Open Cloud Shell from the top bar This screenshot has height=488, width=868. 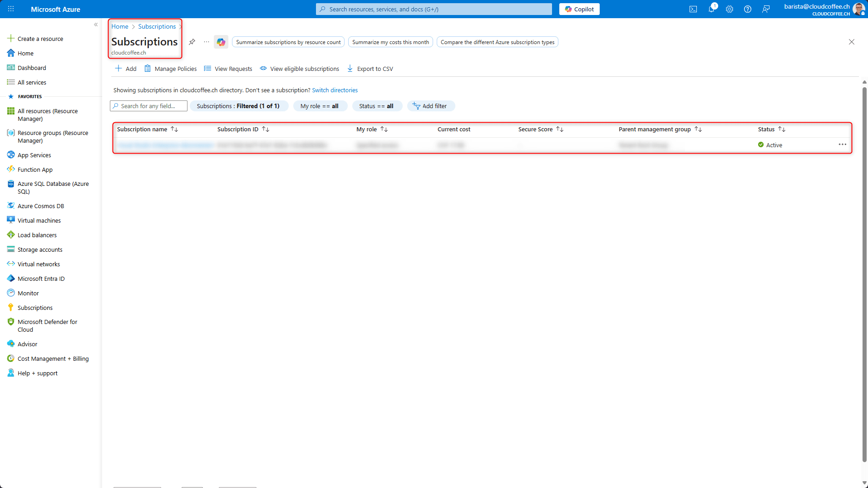[693, 9]
